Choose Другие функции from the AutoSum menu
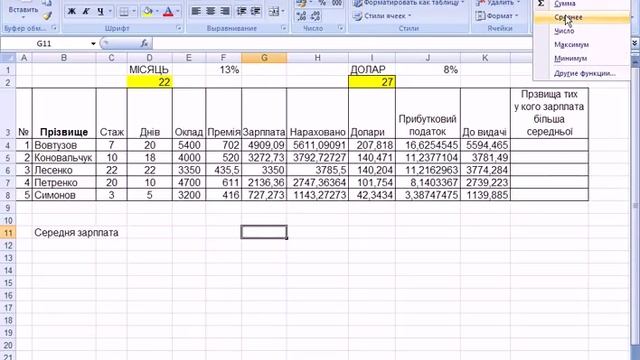640x360 pixels. pyautogui.click(x=582, y=73)
